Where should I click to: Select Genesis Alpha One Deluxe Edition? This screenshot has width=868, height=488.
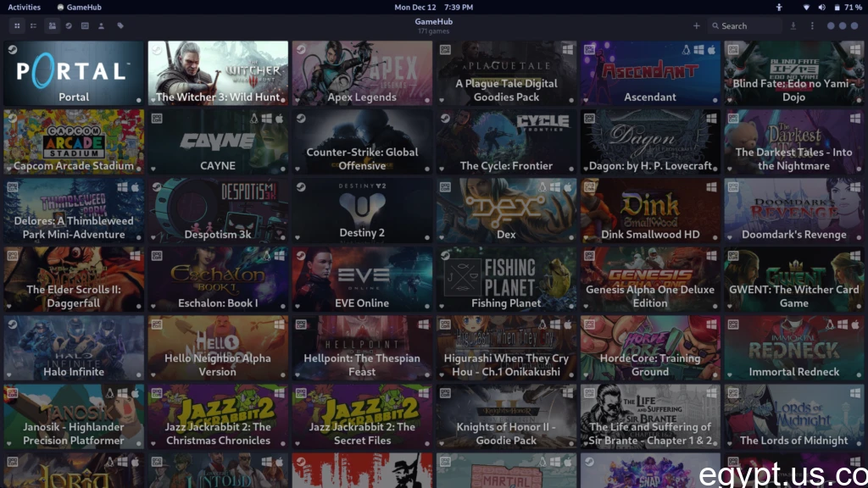(x=650, y=279)
